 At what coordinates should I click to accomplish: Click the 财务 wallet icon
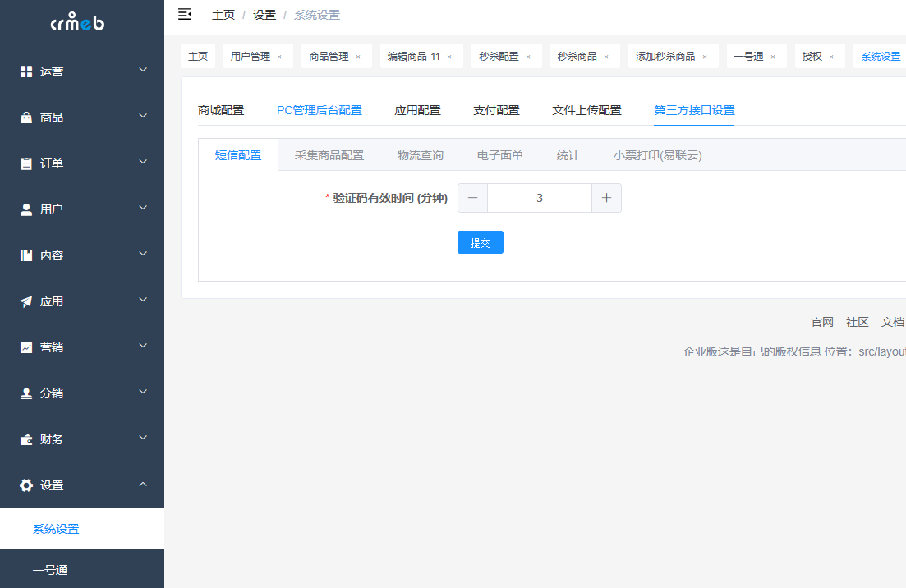(26, 439)
